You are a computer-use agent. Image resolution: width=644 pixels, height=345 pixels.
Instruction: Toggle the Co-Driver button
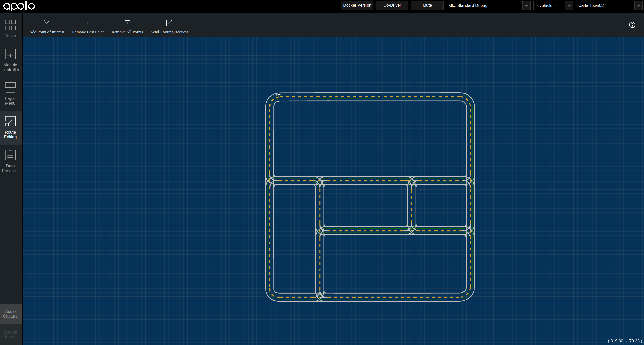pos(392,5)
